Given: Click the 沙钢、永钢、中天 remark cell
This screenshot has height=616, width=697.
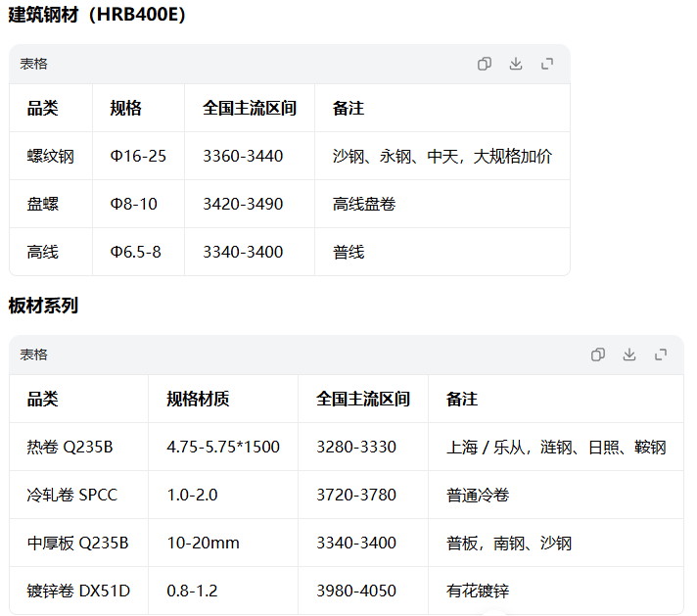Looking at the screenshot, I should pyautogui.click(x=442, y=156).
